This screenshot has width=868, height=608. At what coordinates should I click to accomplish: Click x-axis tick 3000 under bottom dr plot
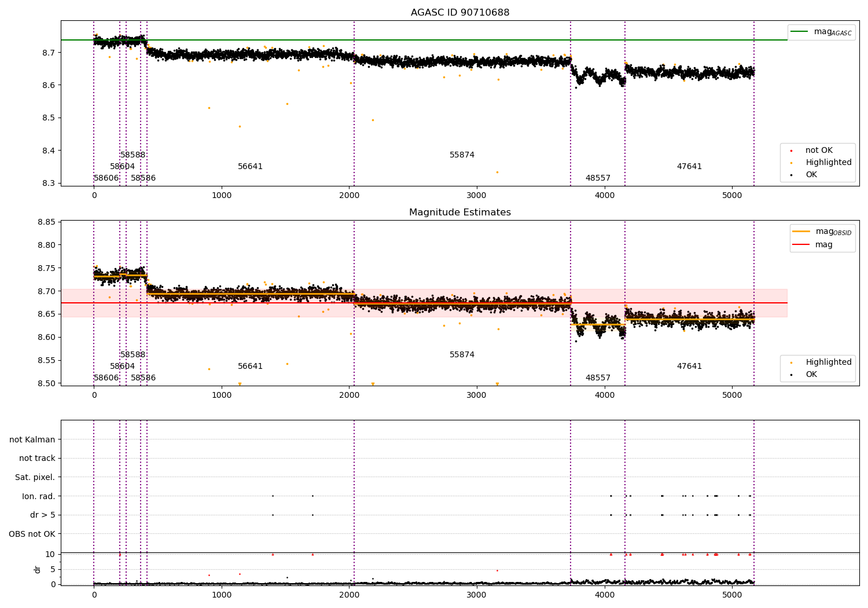(x=477, y=595)
